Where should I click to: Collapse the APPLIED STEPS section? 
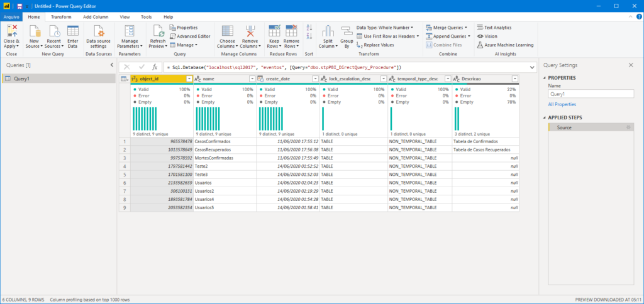coord(545,117)
